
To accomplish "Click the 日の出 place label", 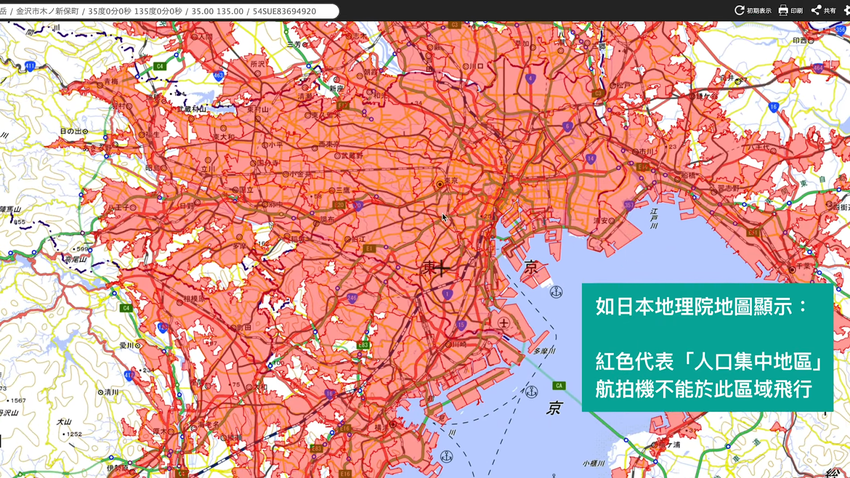I will 70,131.
